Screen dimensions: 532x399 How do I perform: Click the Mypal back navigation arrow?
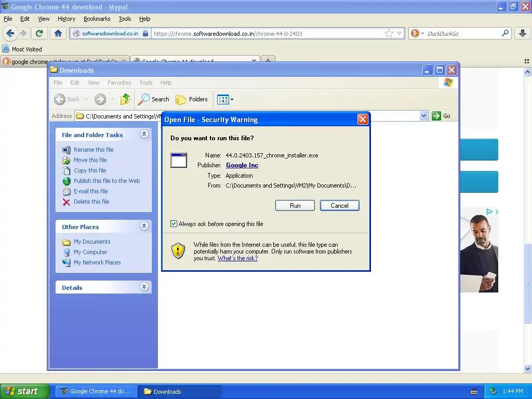coord(10,33)
